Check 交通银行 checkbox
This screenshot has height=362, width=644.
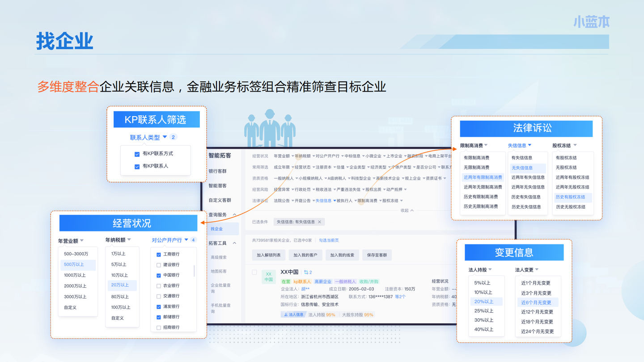159,296
